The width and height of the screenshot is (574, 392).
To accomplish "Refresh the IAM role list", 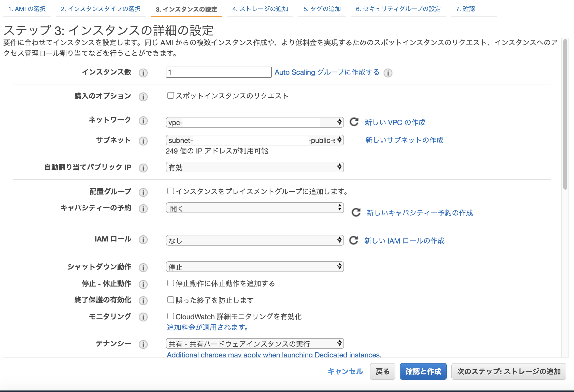I will (x=353, y=240).
